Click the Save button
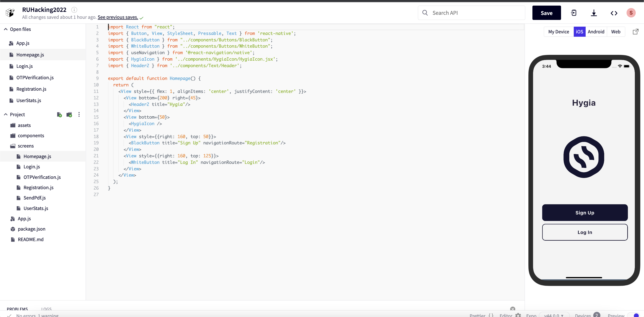 546,13
